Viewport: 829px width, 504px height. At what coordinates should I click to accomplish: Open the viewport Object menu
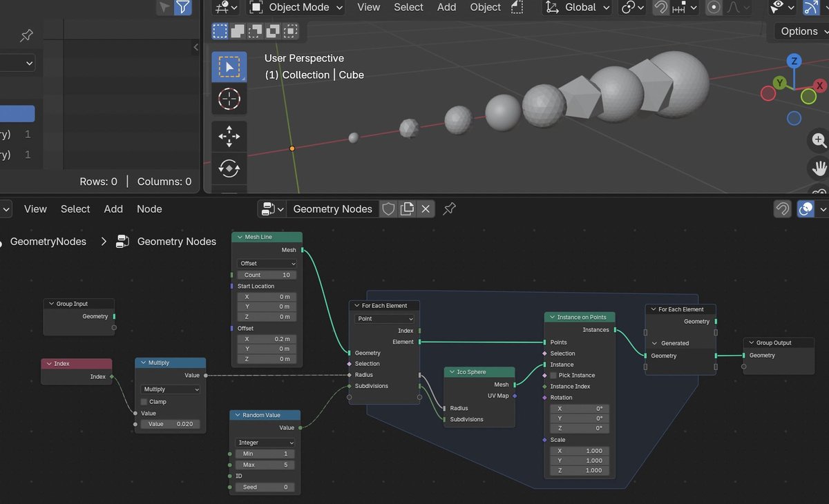pyautogui.click(x=486, y=7)
